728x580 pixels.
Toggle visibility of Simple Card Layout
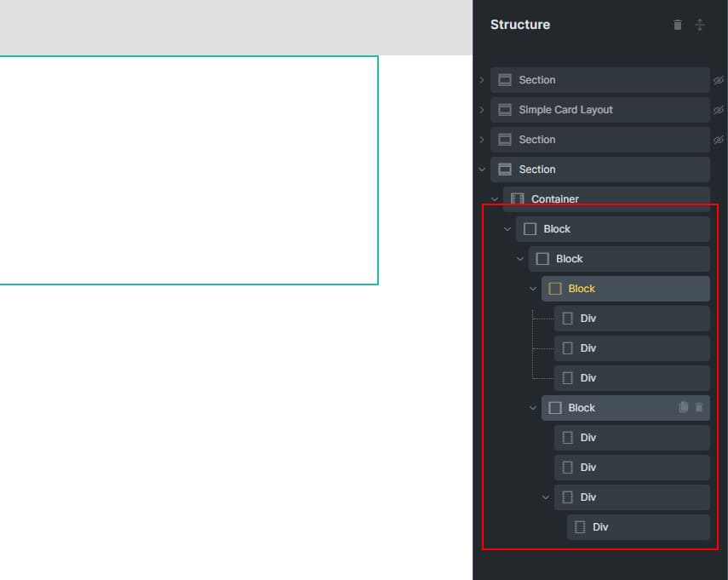point(719,110)
